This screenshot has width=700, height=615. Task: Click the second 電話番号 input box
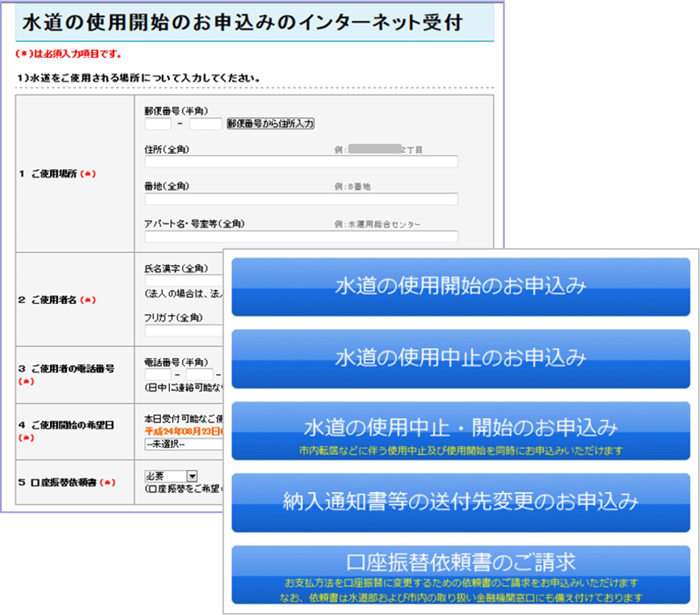199,375
